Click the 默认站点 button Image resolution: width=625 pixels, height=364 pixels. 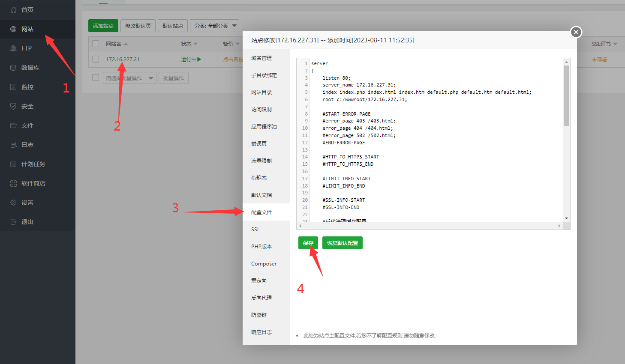[x=173, y=26]
